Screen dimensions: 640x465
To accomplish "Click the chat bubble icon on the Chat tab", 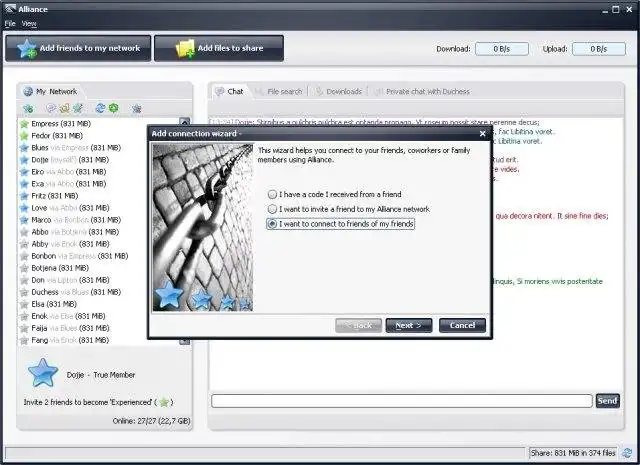I will [x=220, y=91].
